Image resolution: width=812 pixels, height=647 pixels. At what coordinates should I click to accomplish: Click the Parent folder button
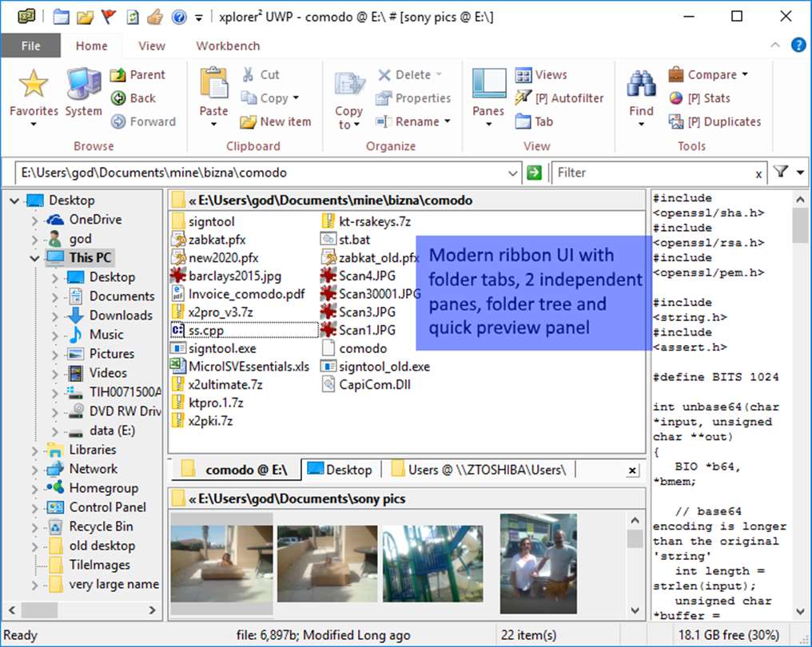[x=137, y=74]
